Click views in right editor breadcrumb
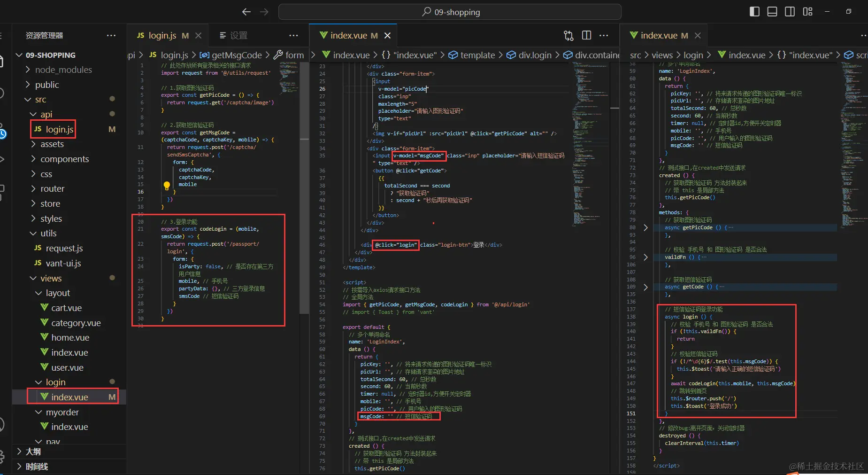 click(x=662, y=55)
